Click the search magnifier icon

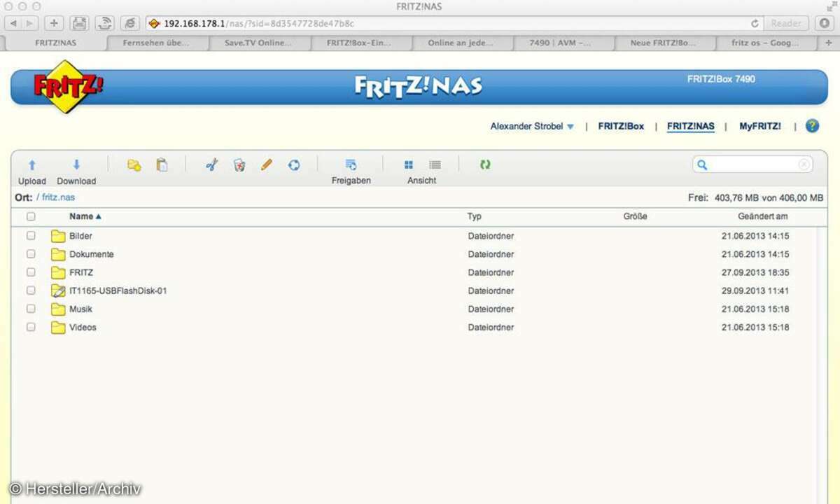[x=702, y=165]
